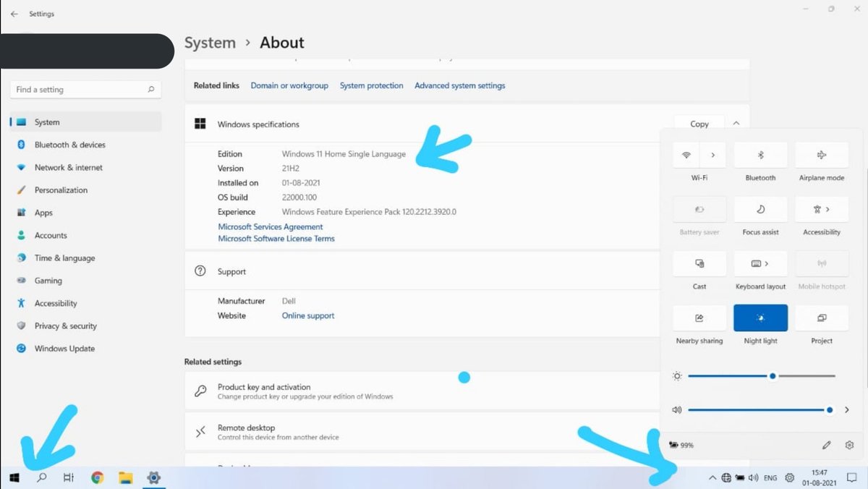The width and height of the screenshot is (868, 489).
Task: Open Gaming settings category
Action: 86,281
